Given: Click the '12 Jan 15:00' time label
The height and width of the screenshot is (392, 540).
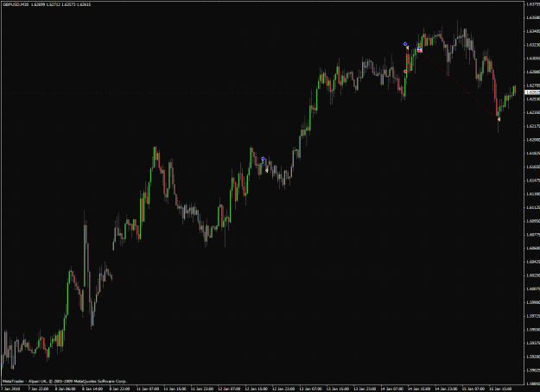Looking at the screenshot, I should 256,389.
